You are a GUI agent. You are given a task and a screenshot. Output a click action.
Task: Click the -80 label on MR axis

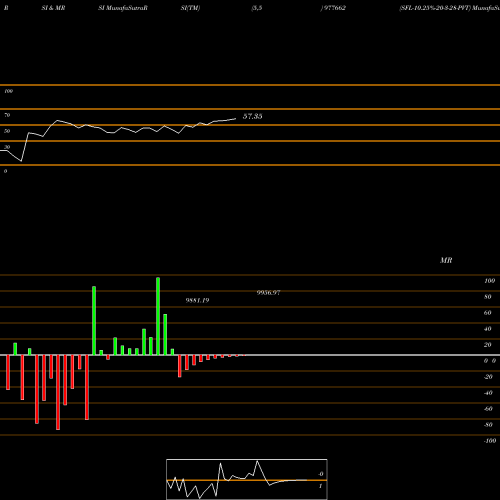click(488, 425)
